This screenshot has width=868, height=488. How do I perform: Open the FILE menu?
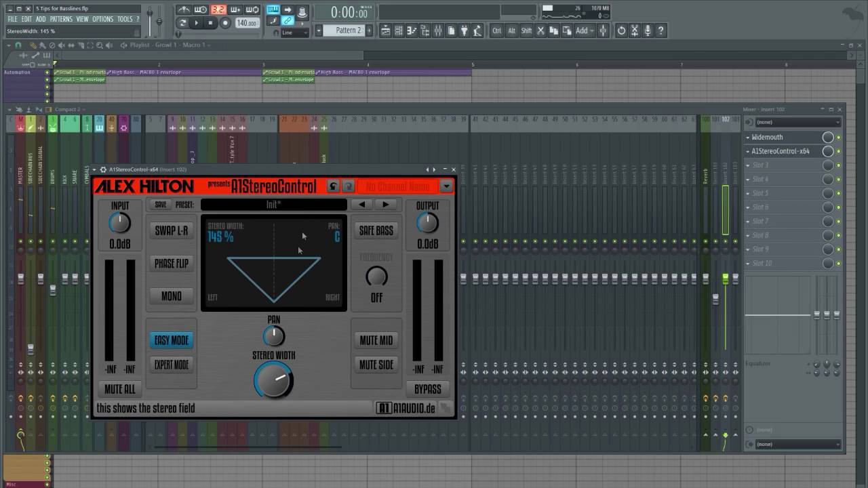(12, 19)
